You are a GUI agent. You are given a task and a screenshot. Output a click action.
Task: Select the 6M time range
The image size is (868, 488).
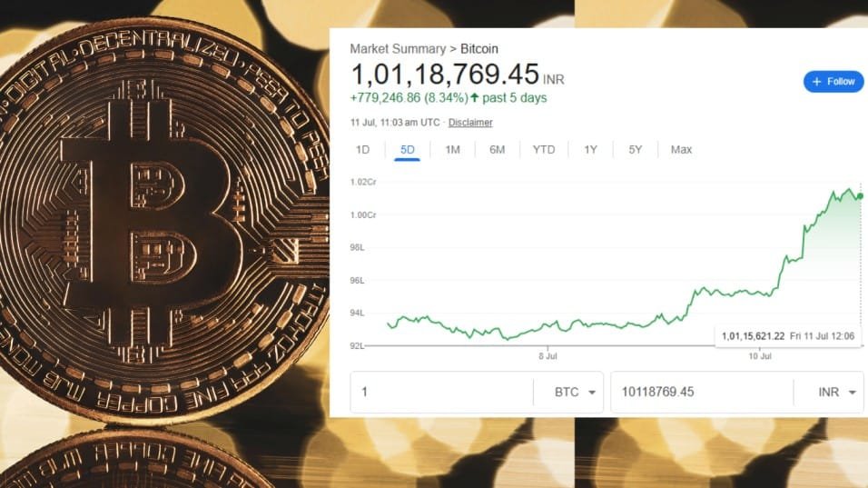(497, 149)
